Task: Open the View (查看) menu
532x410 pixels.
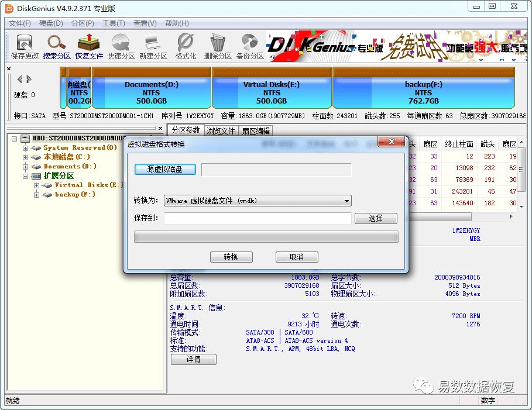Action: [x=145, y=23]
